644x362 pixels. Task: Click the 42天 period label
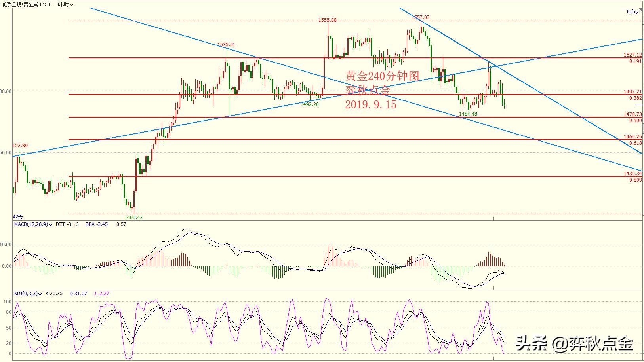coord(18,217)
